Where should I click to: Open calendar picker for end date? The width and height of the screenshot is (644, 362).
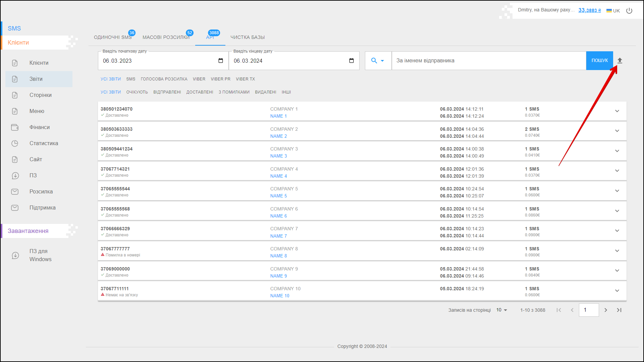pos(351,61)
